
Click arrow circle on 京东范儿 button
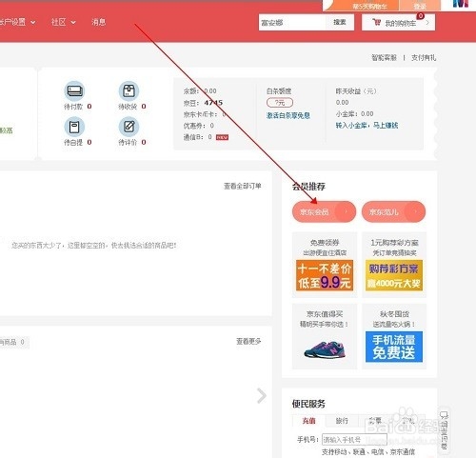coord(415,211)
